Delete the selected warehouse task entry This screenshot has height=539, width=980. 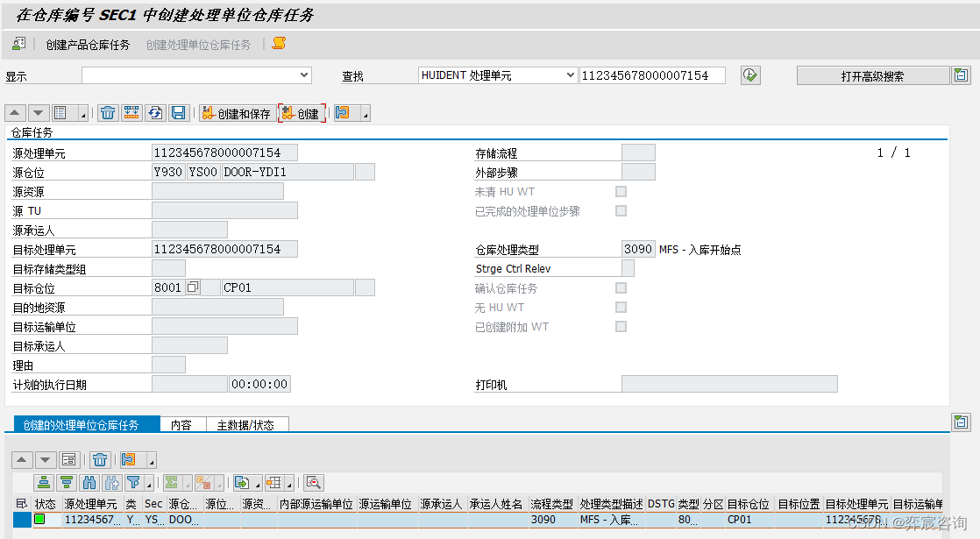100,459
